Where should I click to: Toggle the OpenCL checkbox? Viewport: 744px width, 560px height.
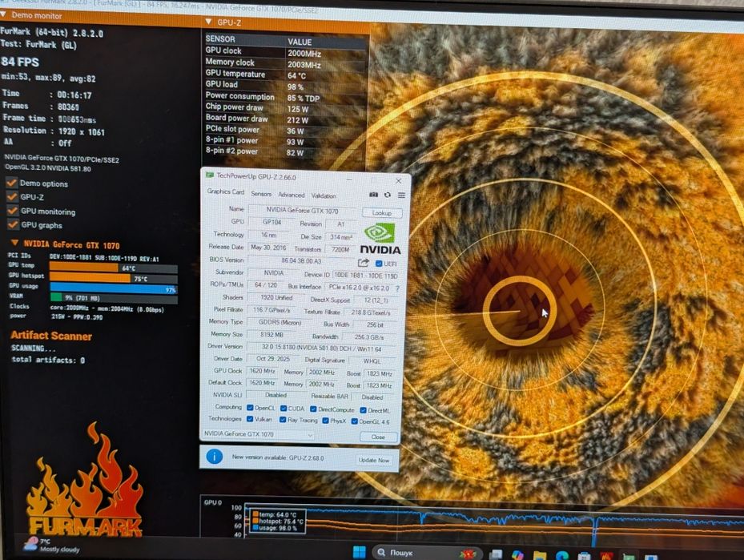[x=250, y=408]
